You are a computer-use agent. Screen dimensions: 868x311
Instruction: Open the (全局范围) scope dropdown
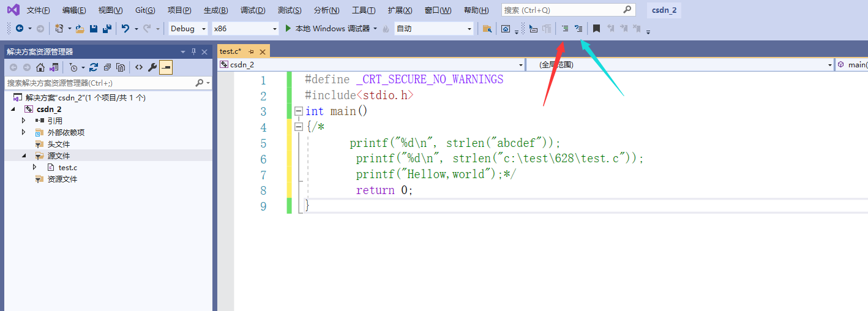pos(681,64)
